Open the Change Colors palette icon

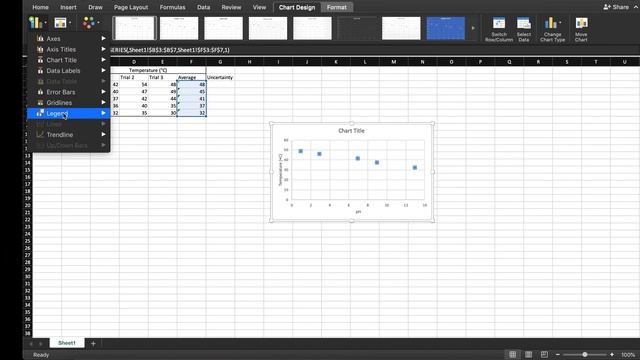(90, 23)
